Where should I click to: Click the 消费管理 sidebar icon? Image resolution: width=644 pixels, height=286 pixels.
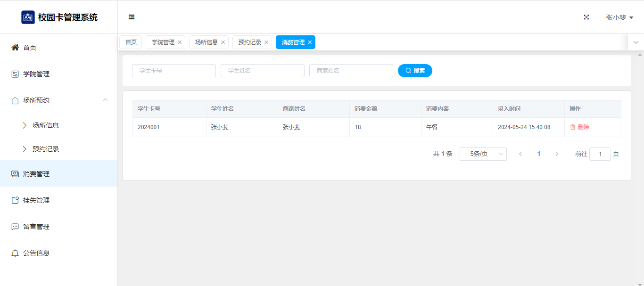15,174
